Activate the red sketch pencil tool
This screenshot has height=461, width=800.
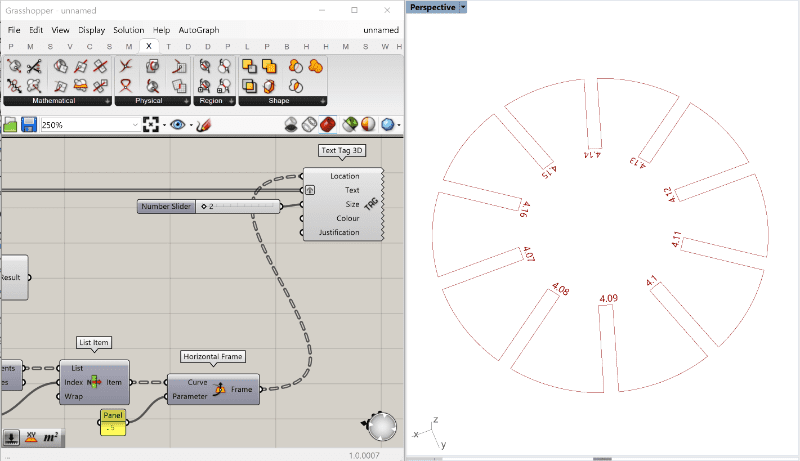[203, 125]
